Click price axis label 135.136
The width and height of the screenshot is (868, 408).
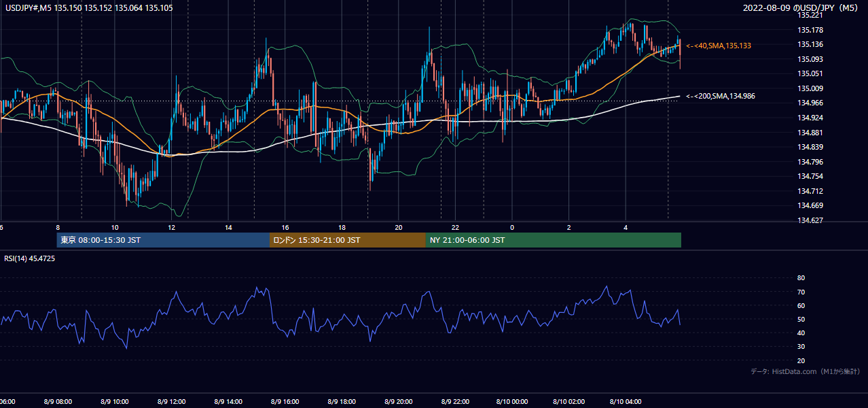pyautogui.click(x=810, y=45)
